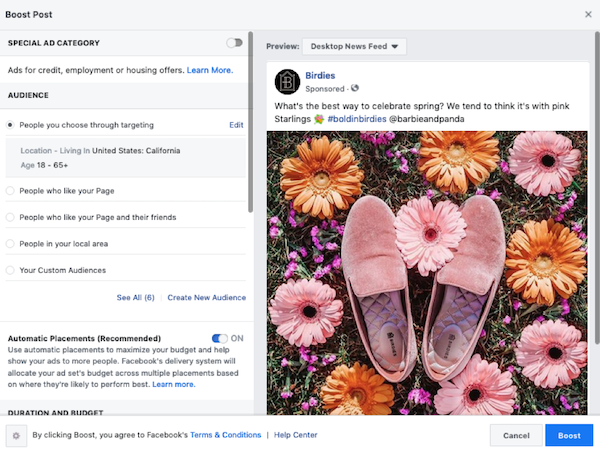Click the left panel scrollbar
600x453 pixels.
tap(251, 122)
